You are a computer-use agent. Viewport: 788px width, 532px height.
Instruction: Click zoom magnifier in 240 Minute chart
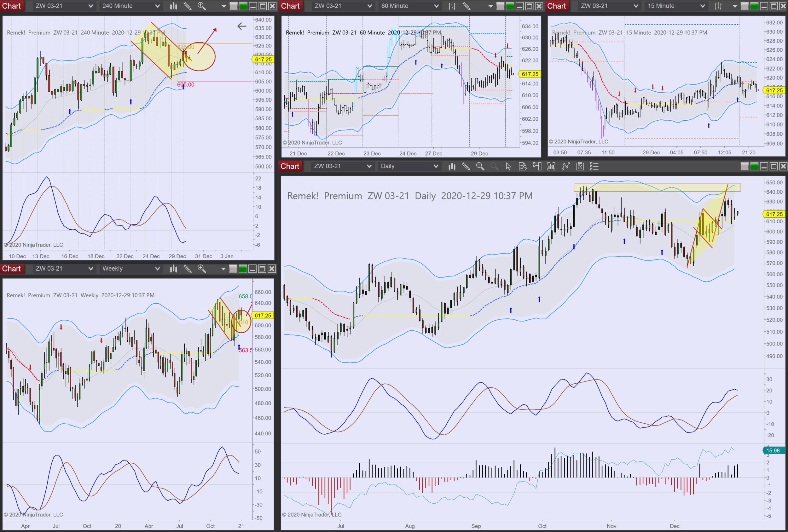(201, 6)
